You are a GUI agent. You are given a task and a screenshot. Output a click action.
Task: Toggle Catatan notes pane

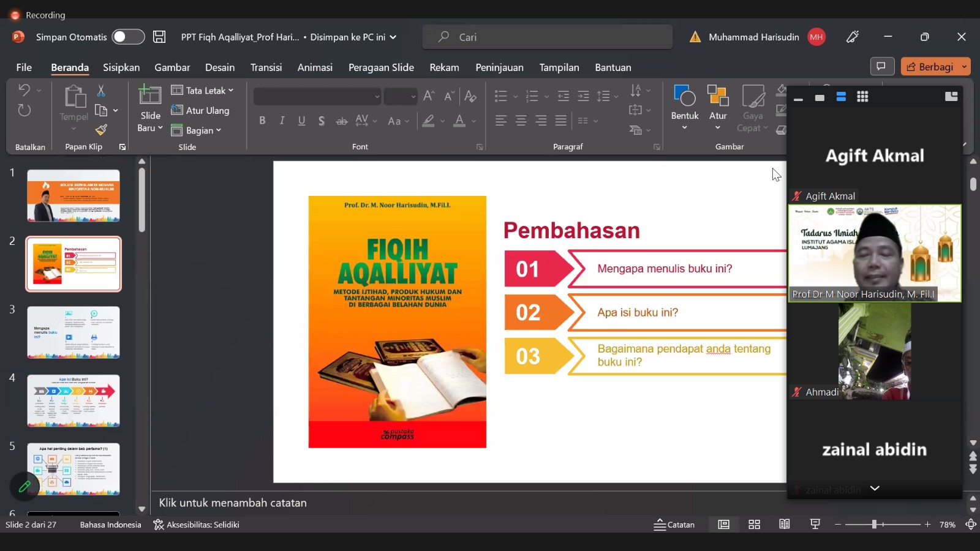(674, 525)
